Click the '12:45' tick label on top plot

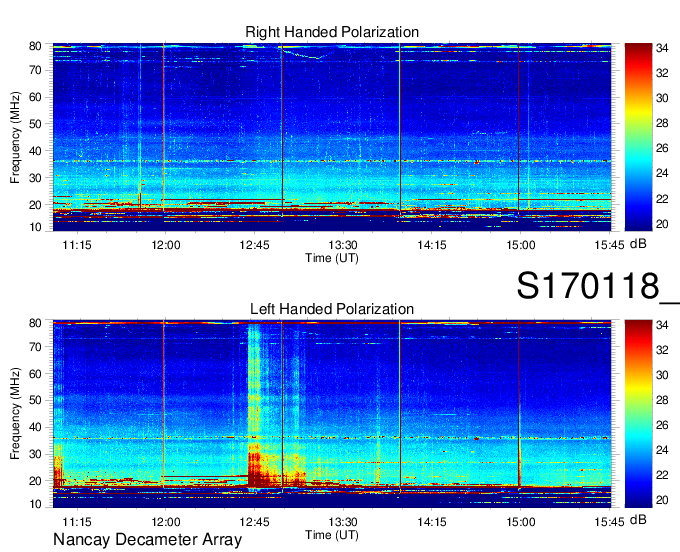254,245
